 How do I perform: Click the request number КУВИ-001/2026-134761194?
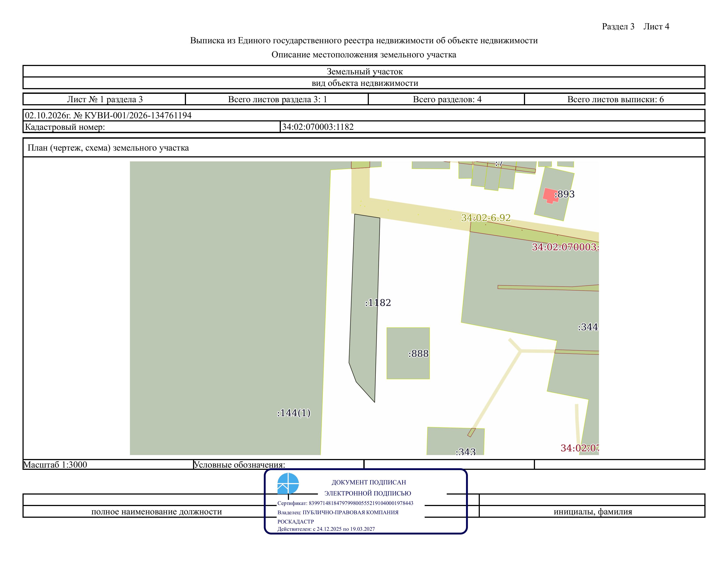(138, 115)
